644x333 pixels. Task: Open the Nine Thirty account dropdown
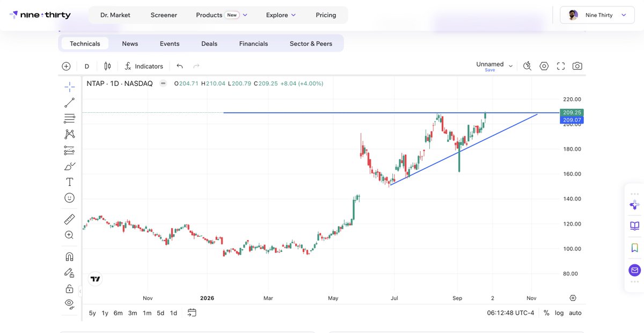click(597, 15)
